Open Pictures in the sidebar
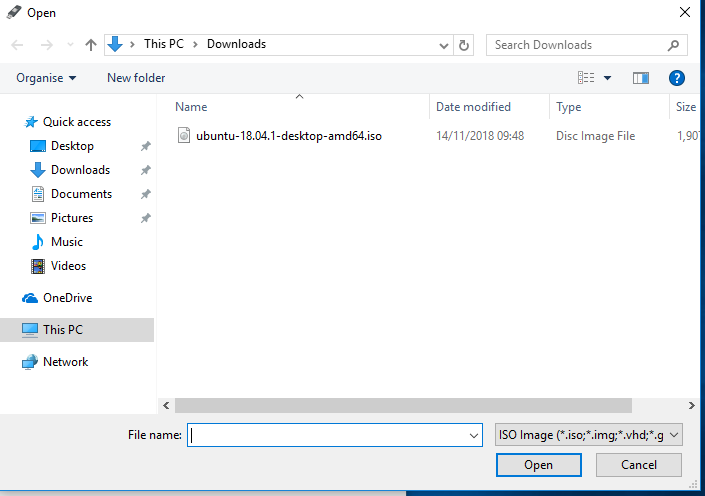Viewport: 705px width, 496px height. point(72,218)
